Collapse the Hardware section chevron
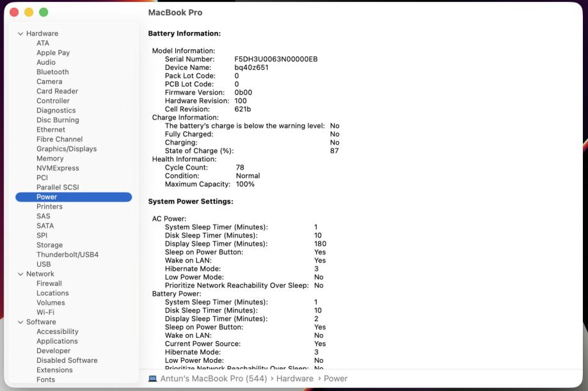 (x=20, y=34)
